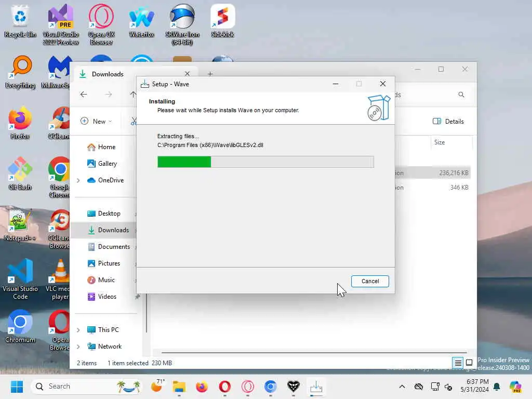The width and height of the screenshot is (532, 399).
Task: Close the Downloads tab
Action: 187,74
